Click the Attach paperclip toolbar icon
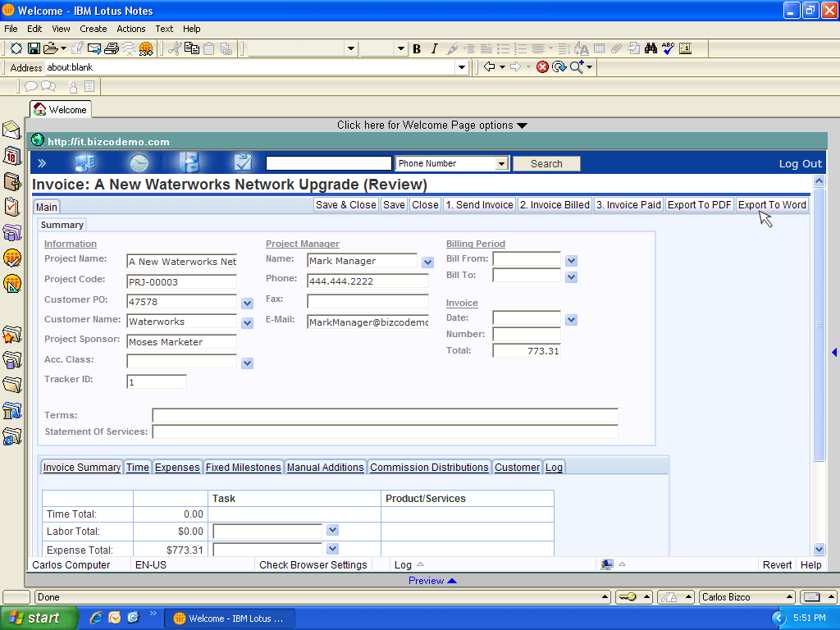The image size is (840, 630). (617, 48)
